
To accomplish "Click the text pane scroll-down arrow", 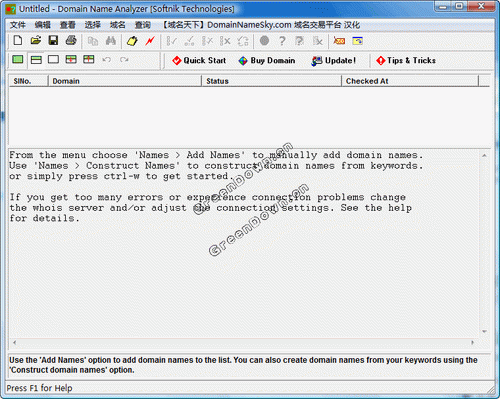I will tap(484, 331).
